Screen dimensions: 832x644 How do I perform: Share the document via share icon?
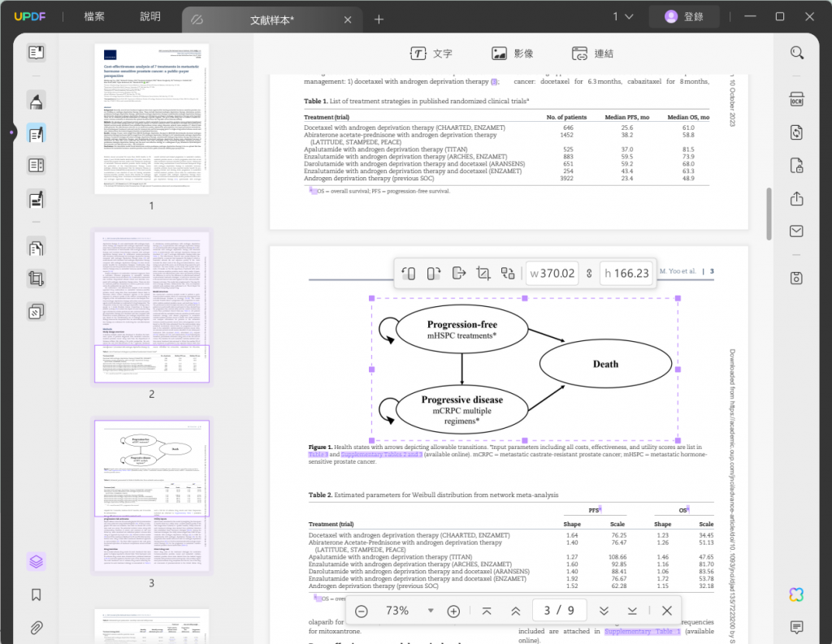[x=796, y=199]
